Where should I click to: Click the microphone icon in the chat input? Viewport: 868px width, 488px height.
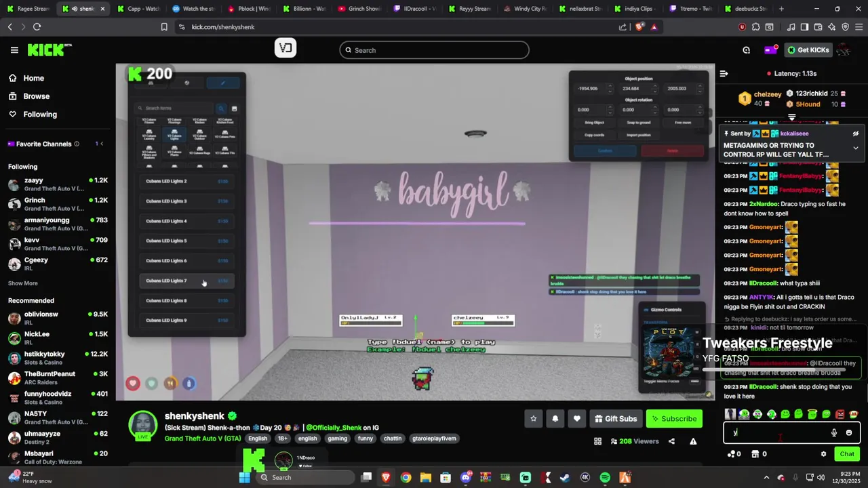pos(834,432)
